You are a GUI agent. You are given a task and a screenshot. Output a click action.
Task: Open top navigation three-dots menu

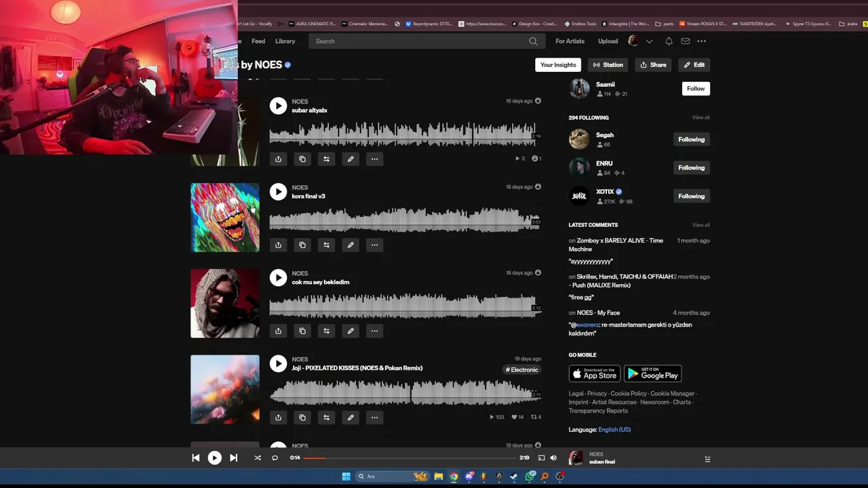702,41
